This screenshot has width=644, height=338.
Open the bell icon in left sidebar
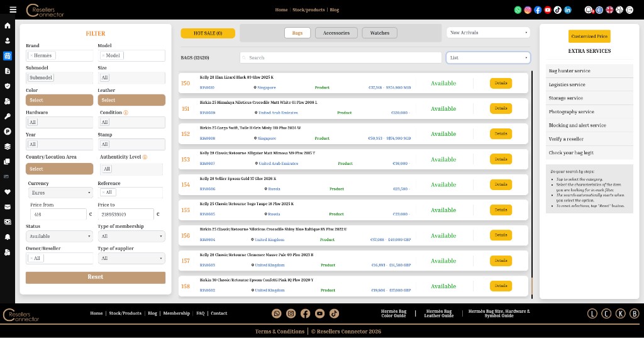click(x=8, y=237)
